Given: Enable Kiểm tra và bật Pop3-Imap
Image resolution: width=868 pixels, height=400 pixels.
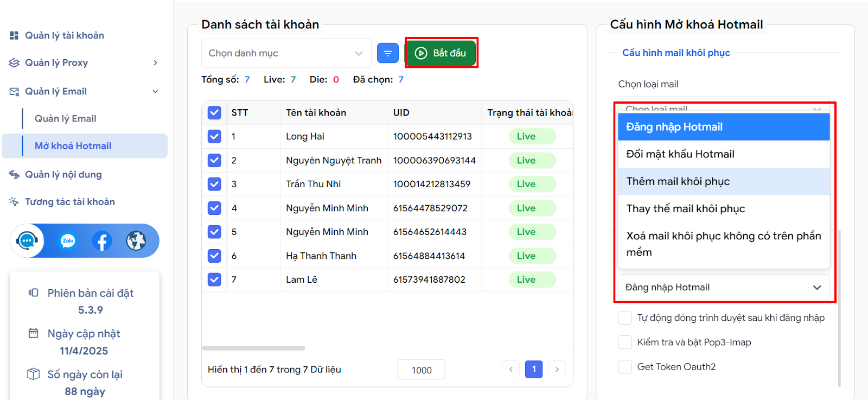Looking at the screenshot, I should click(625, 342).
